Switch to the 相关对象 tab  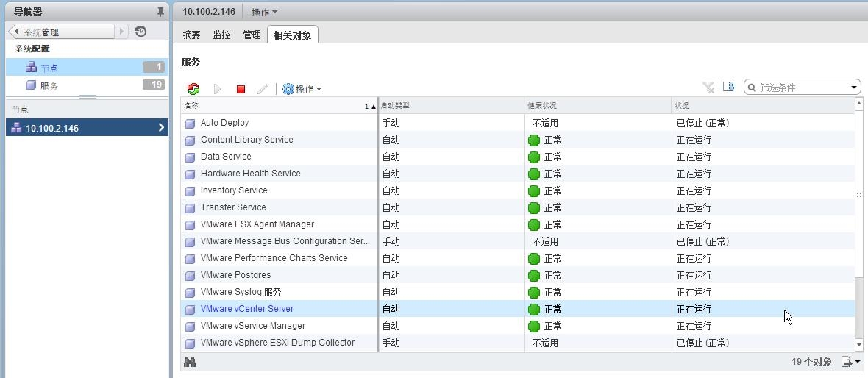coord(292,35)
